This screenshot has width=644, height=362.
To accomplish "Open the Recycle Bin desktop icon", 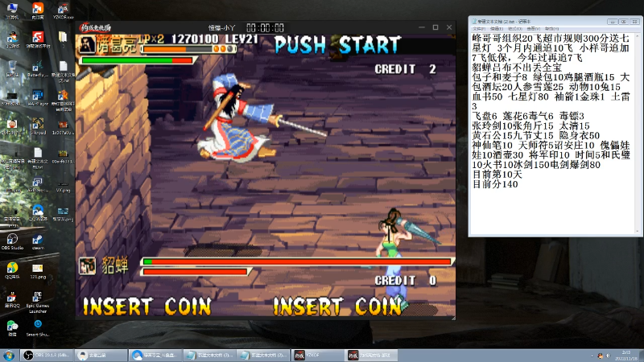I will coord(12,68).
